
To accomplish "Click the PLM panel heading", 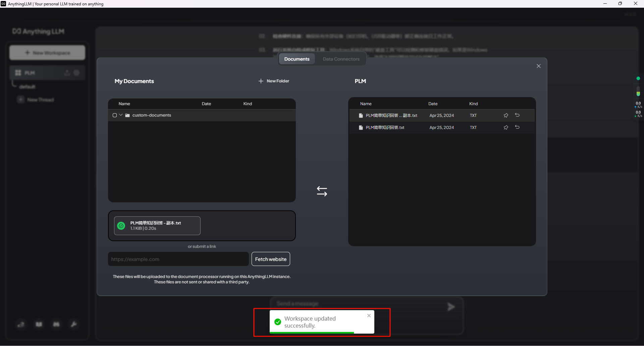I will tap(360, 81).
